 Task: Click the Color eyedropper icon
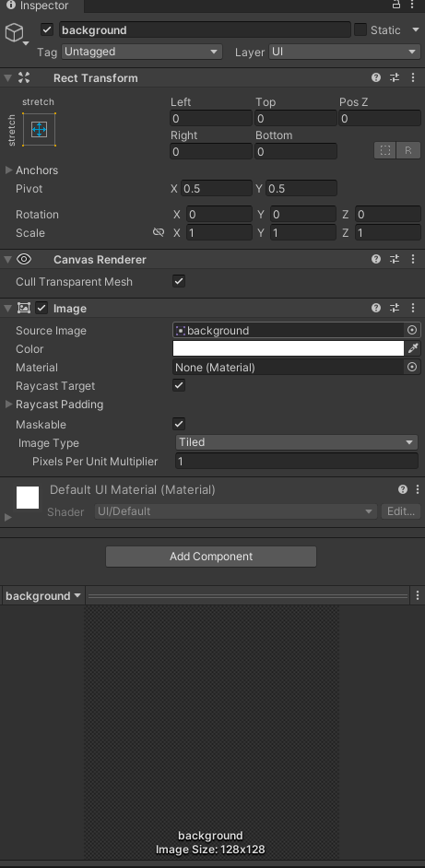coord(413,348)
